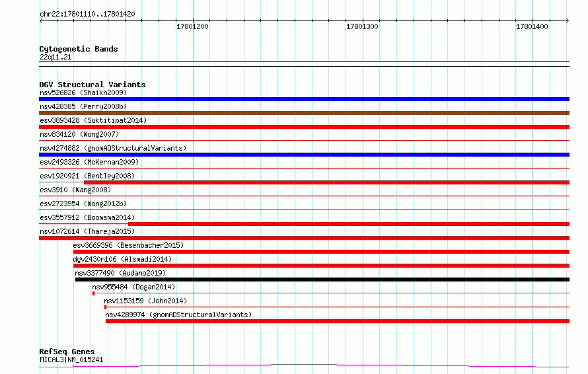Open variant esv3669396 (Besenbacher2015) label
This screenshot has width=588, height=374.
pyautogui.click(x=128, y=245)
